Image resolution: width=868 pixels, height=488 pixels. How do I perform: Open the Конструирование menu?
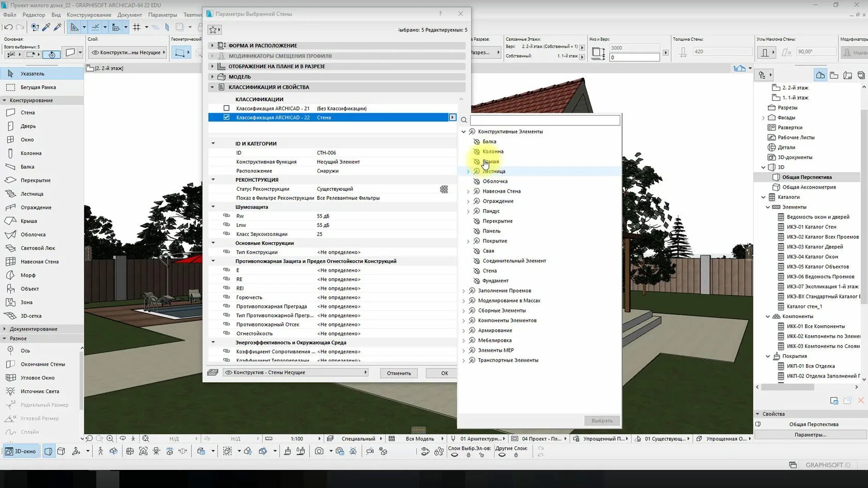pyautogui.click(x=89, y=15)
